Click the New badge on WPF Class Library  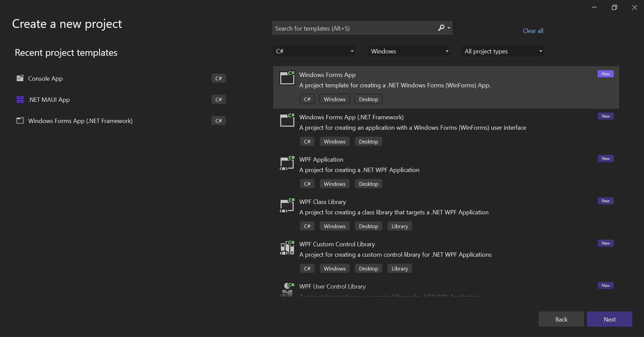pyautogui.click(x=606, y=201)
